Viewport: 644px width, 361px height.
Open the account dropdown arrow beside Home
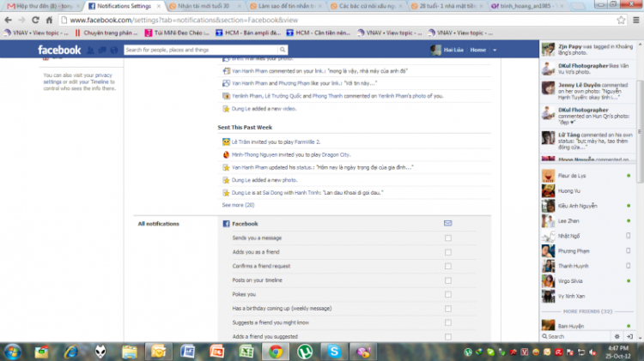point(495,50)
